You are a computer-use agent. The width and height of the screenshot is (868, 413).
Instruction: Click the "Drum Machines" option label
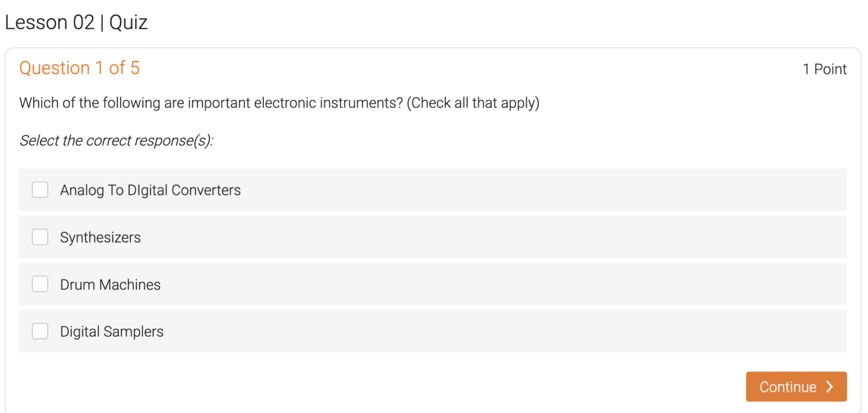point(110,285)
